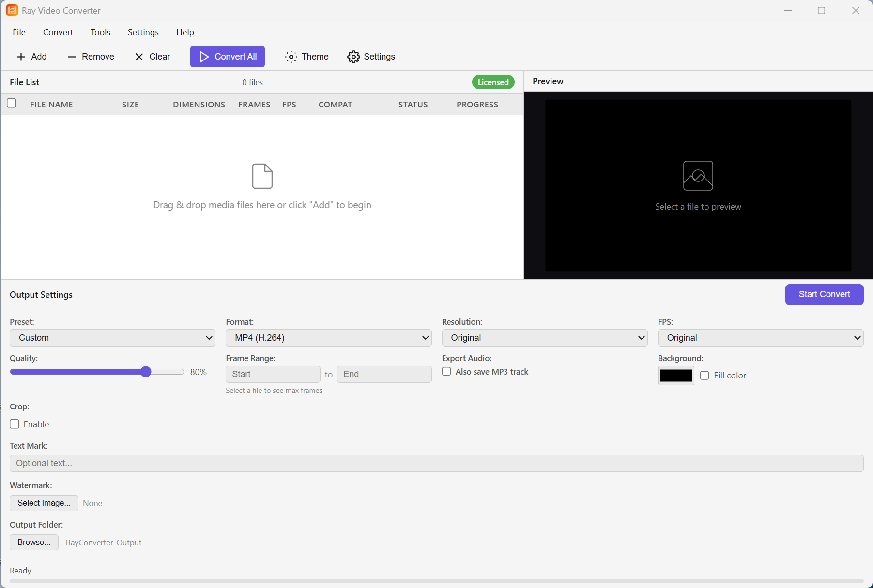The height and width of the screenshot is (588, 873).
Task: Open the Tools menu
Action: point(100,32)
